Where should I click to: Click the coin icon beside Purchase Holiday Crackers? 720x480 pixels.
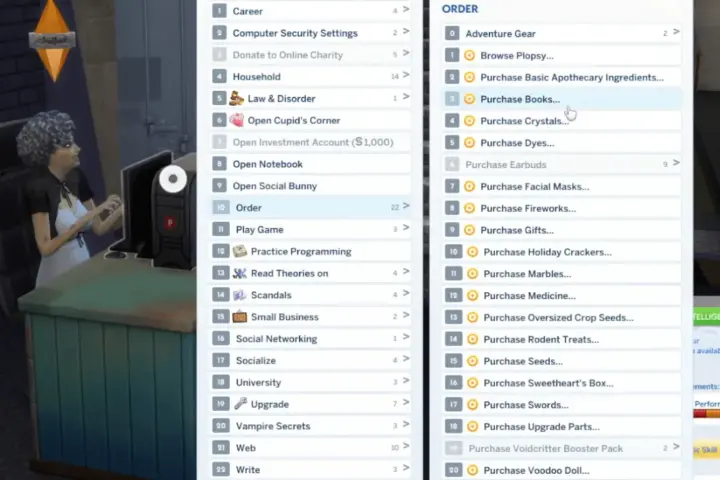click(x=472, y=252)
